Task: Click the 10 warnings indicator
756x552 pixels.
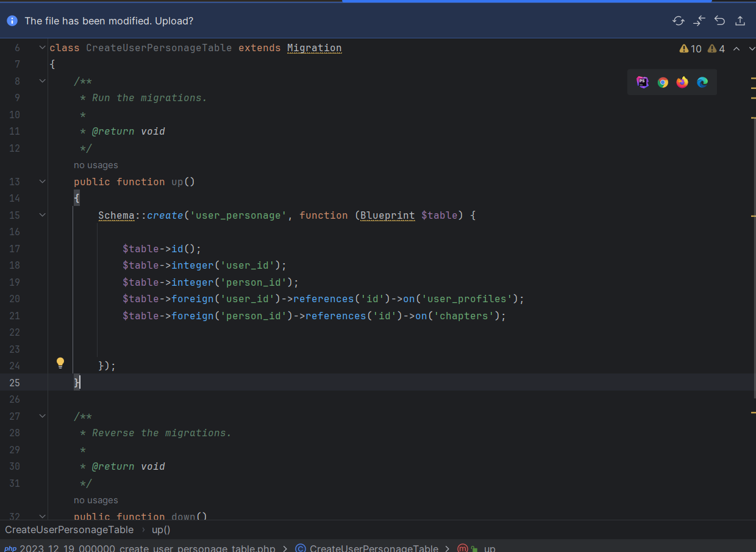Action: pos(691,49)
